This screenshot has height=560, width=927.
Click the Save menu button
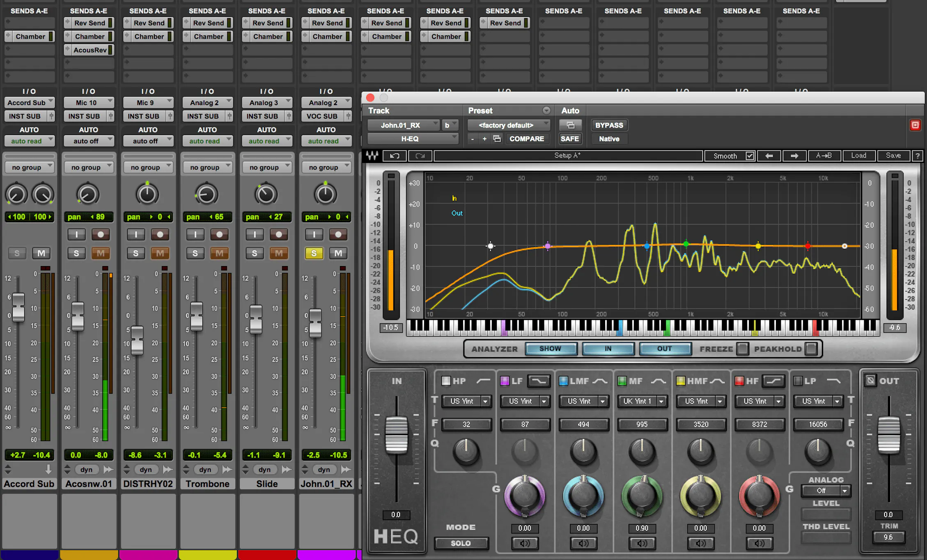893,156
